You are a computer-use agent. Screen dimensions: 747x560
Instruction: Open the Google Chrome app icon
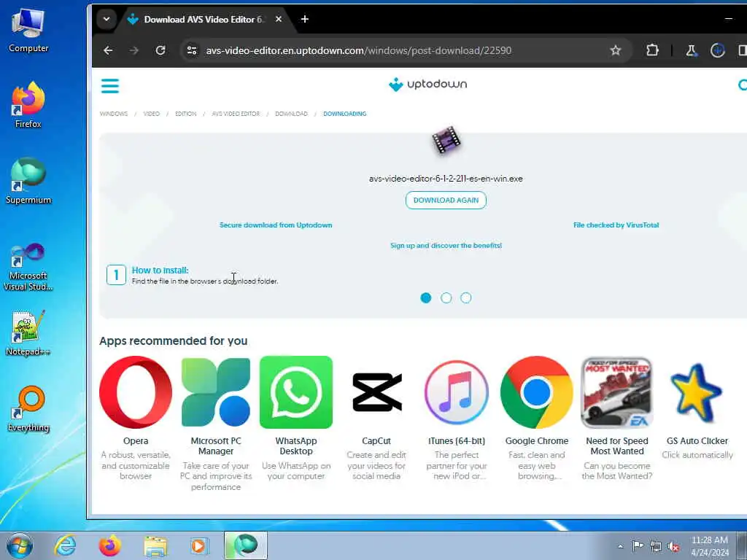(536, 392)
